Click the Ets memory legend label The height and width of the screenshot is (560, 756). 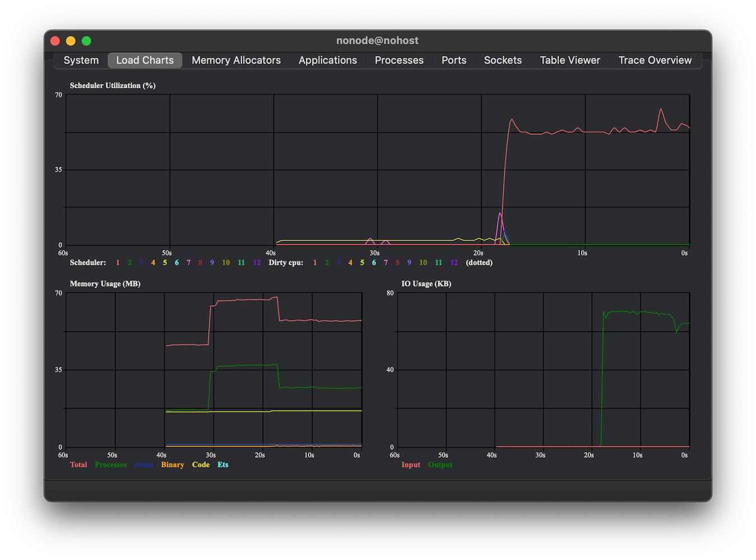[x=223, y=465]
